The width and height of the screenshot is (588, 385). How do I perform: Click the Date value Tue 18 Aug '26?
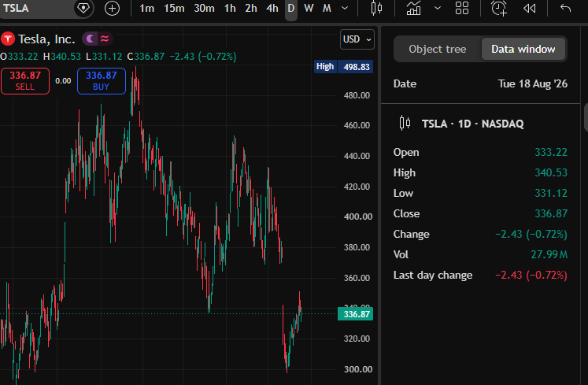click(532, 83)
